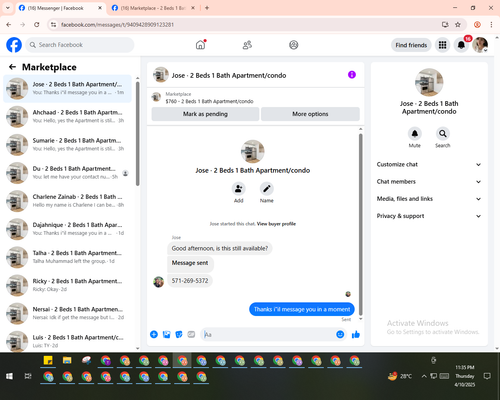Reload the page
Image resolution: width=500 pixels, height=400 pixels.
[x=37, y=25]
